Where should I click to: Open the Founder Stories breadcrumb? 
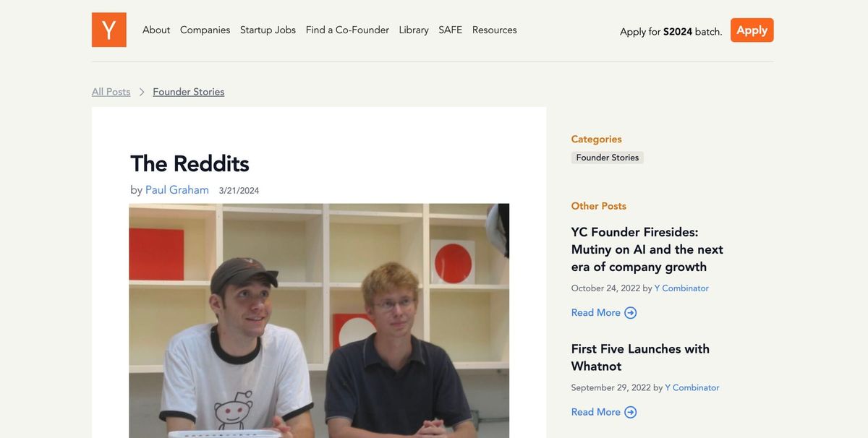(x=188, y=91)
